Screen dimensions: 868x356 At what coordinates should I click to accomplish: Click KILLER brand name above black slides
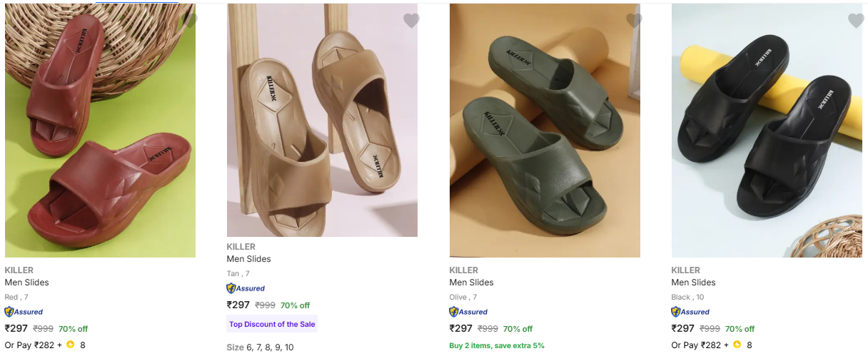pyautogui.click(x=686, y=270)
